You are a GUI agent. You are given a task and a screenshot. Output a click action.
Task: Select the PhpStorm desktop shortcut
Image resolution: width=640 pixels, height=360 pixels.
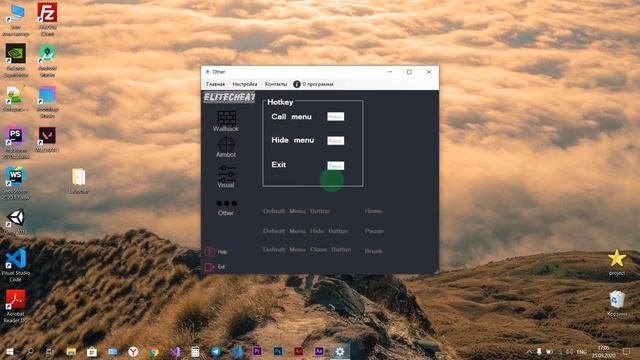pos(16,142)
